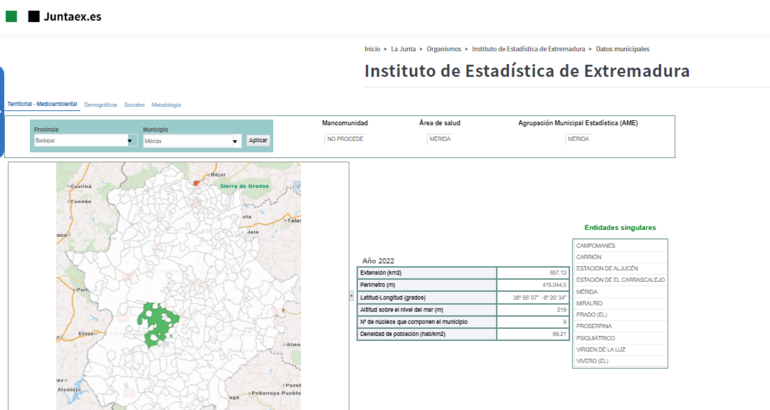Open Instituto de Estadística de Extremadura breadcrumb
Image resolution: width=770 pixels, height=410 pixels.
tap(528, 49)
